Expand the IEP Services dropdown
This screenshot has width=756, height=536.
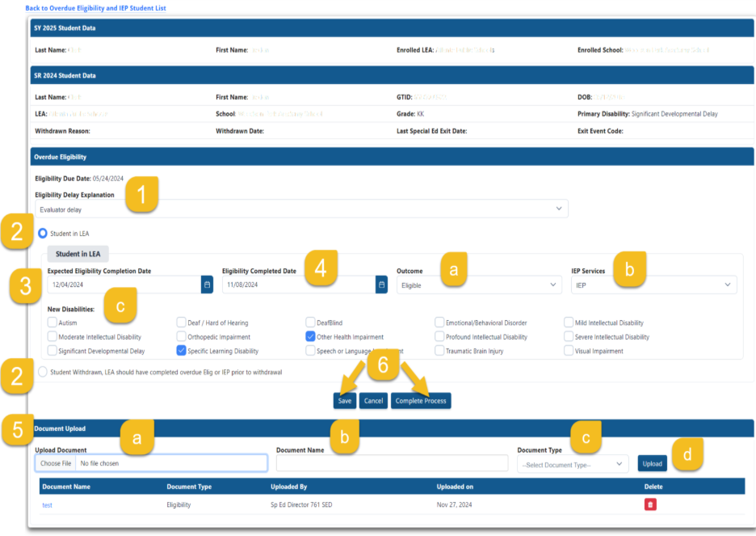click(x=653, y=285)
